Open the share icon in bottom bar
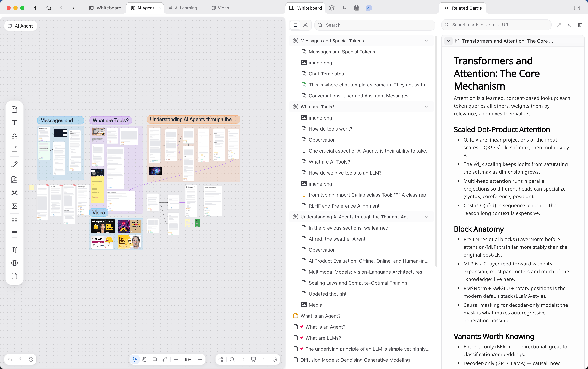 pos(221,359)
